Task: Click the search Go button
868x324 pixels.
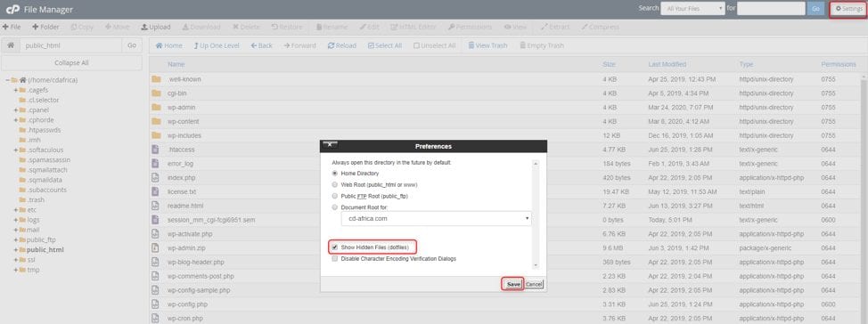Action: click(x=815, y=9)
